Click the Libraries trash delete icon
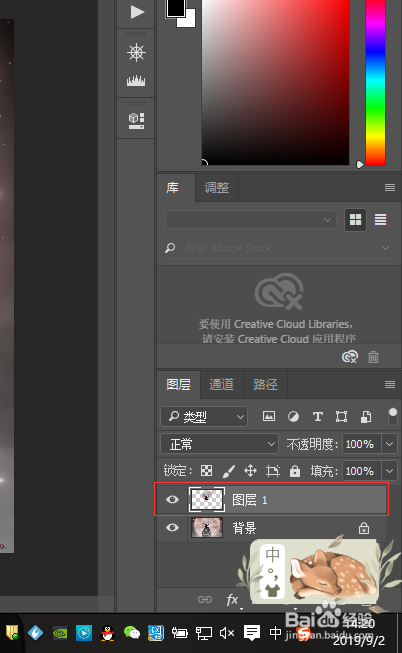 pyautogui.click(x=373, y=357)
